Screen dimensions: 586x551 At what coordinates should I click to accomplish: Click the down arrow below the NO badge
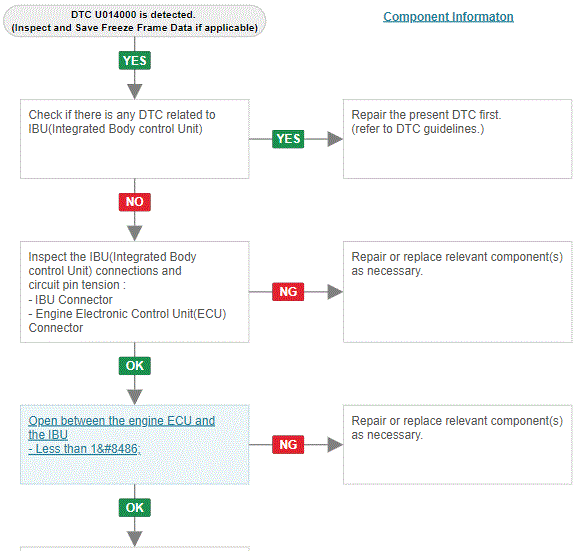(x=135, y=233)
